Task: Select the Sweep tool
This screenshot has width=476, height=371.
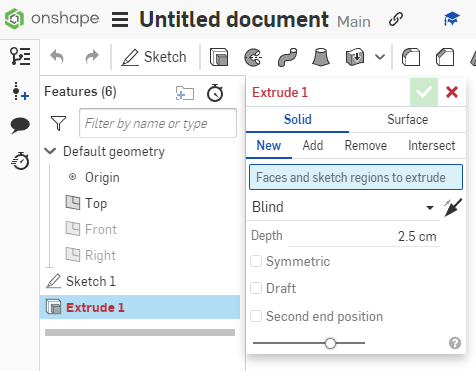Action: tap(287, 57)
